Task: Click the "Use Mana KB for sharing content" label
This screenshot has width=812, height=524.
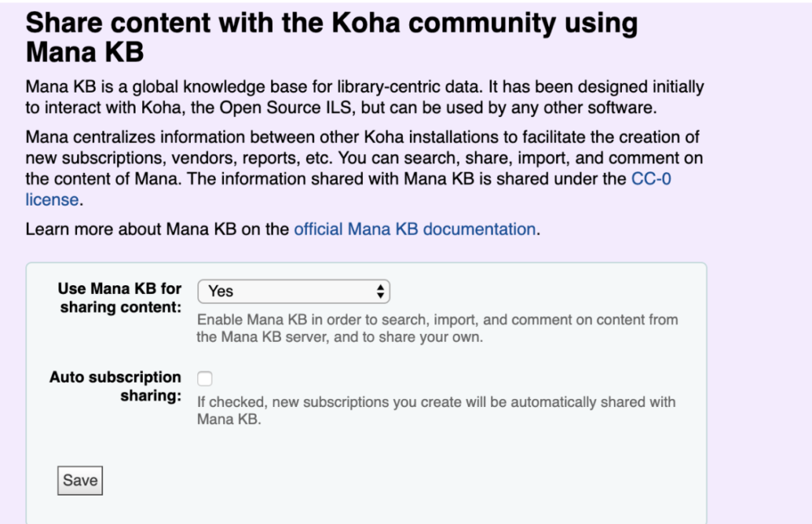Action: (120, 298)
